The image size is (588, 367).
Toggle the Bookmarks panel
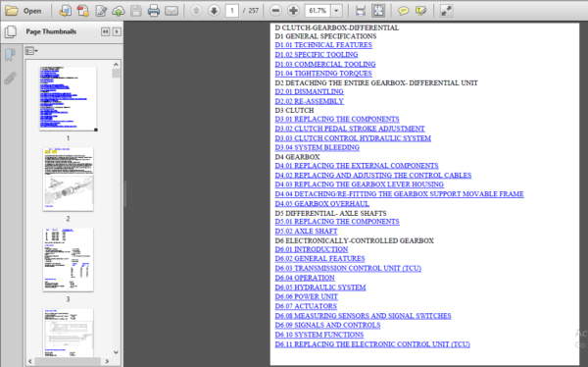(x=10, y=55)
